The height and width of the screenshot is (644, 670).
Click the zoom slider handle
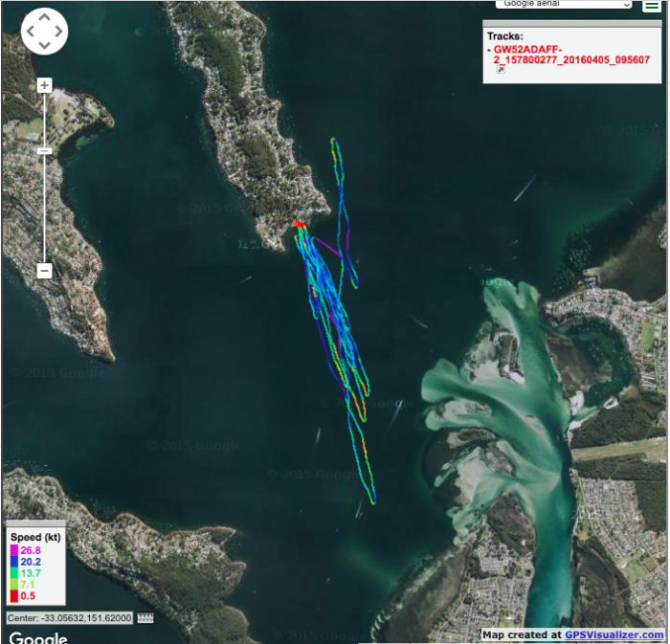pyautogui.click(x=44, y=150)
